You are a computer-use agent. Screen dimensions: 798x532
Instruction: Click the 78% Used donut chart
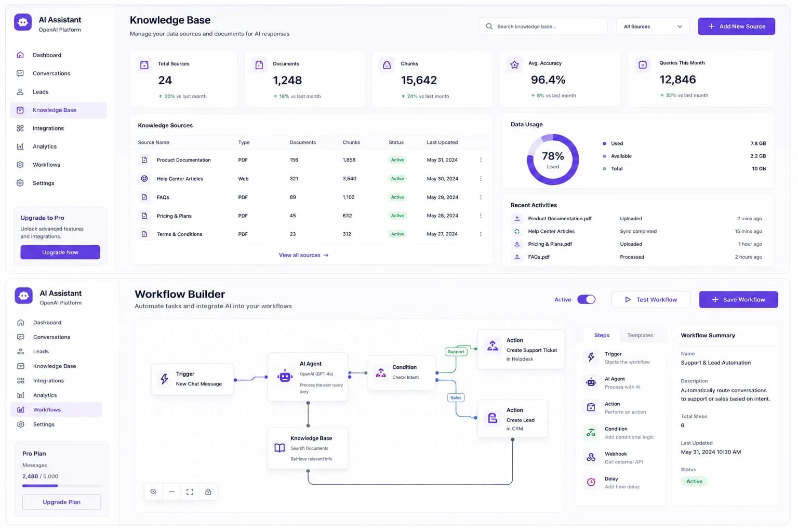[553, 159]
